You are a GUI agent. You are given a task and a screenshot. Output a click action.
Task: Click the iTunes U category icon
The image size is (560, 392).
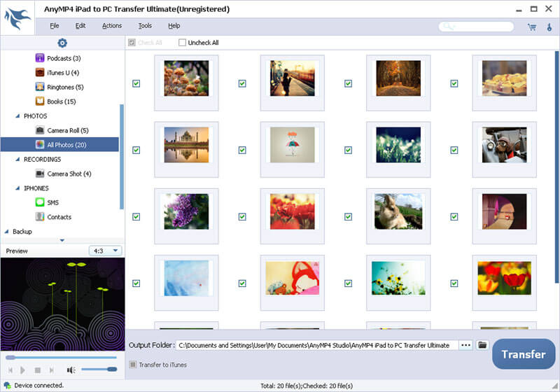point(40,73)
